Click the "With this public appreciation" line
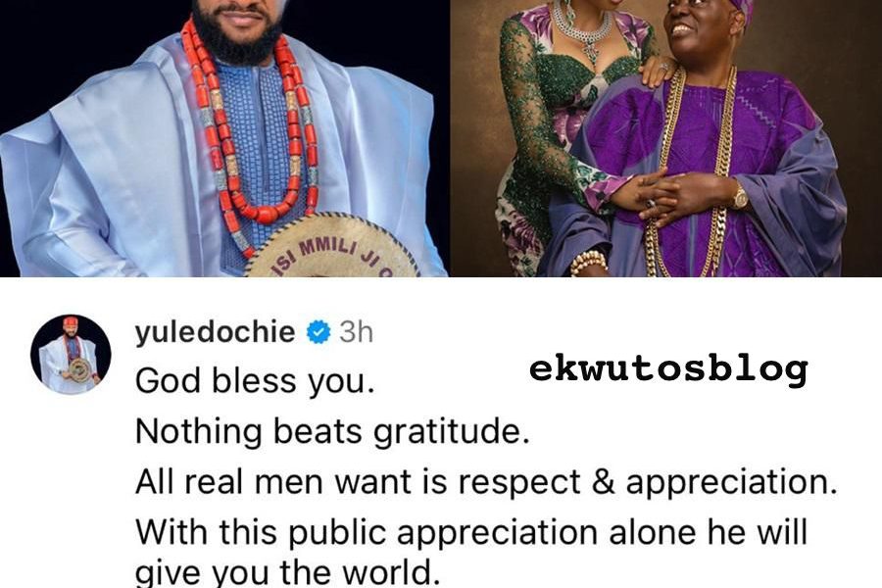This screenshot has width=882, height=588. coord(471,532)
